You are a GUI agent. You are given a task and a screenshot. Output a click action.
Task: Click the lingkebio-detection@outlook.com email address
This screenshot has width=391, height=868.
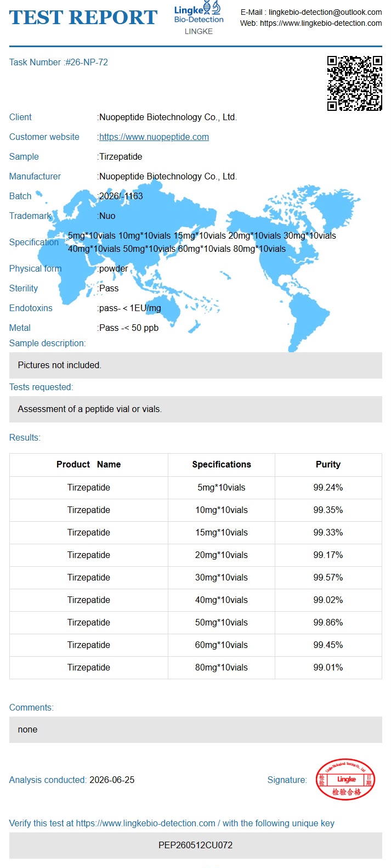point(325,12)
